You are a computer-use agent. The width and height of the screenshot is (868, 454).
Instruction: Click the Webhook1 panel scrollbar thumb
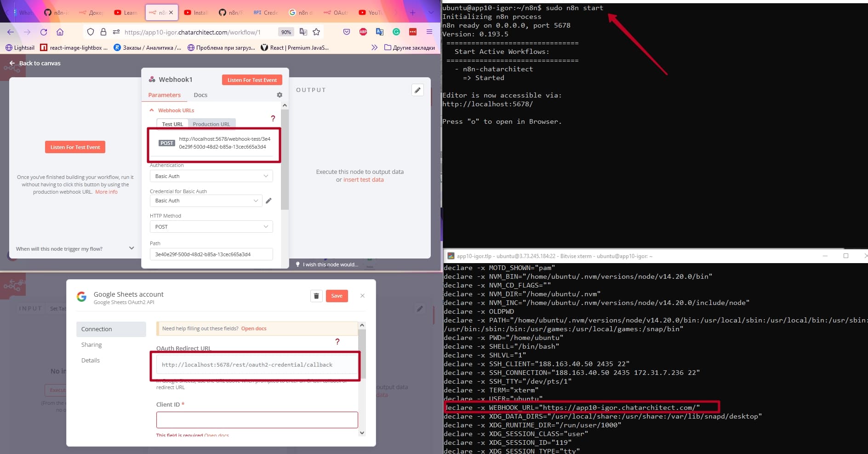(x=285, y=159)
